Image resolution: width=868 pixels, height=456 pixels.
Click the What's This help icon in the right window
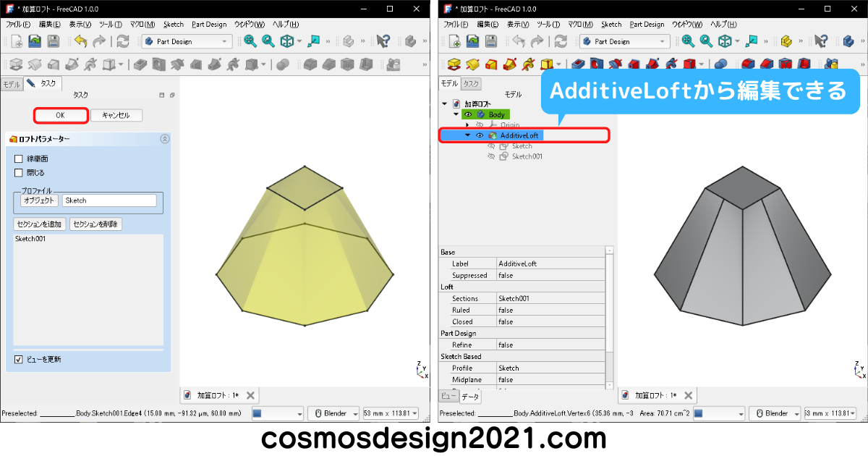click(821, 41)
